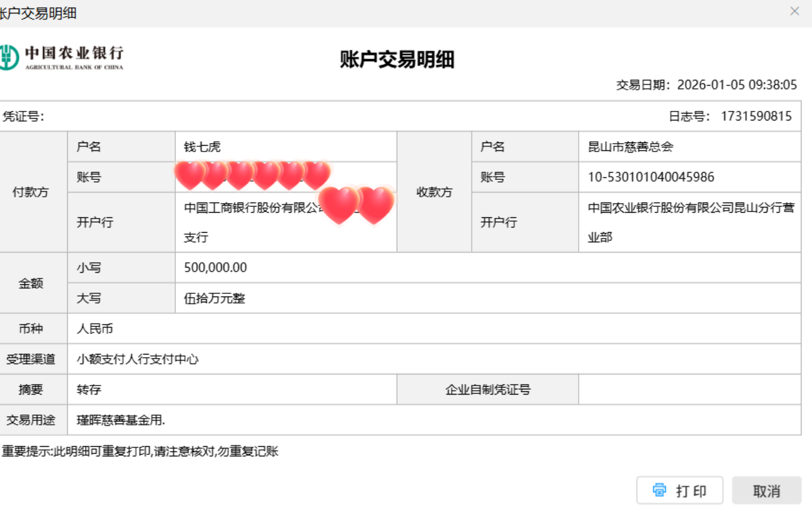This screenshot has height=508, width=812.
Task: Click the 凭证号 label at top left
Action: pyautogui.click(x=23, y=117)
